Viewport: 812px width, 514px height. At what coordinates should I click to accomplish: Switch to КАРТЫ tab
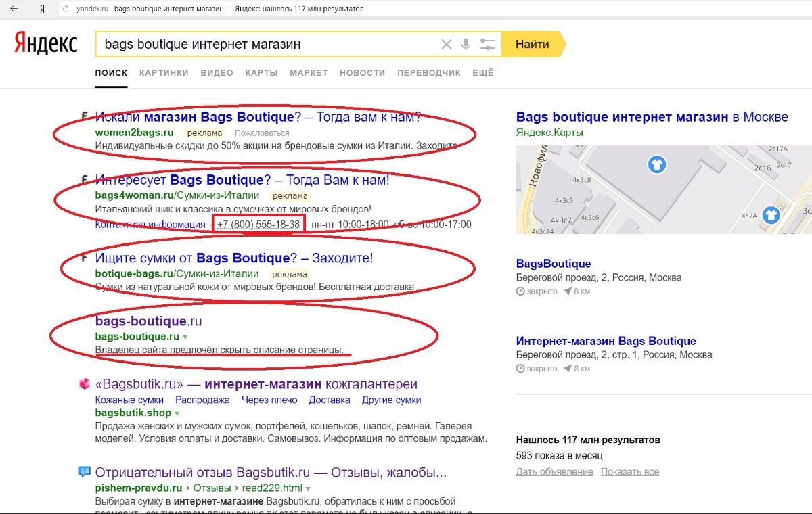point(261,73)
